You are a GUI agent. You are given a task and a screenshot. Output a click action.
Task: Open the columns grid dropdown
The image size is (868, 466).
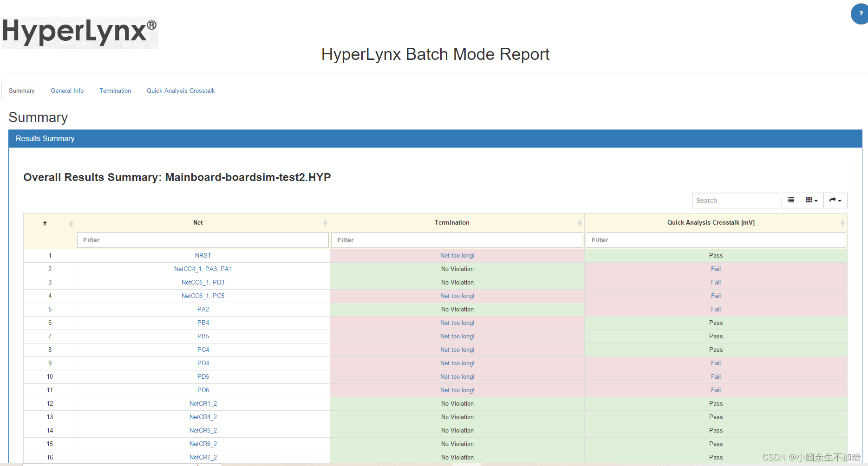pos(812,200)
